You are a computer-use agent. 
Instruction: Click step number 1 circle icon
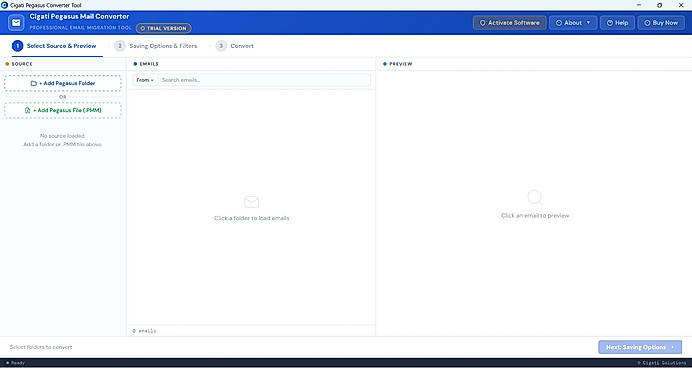tap(18, 46)
